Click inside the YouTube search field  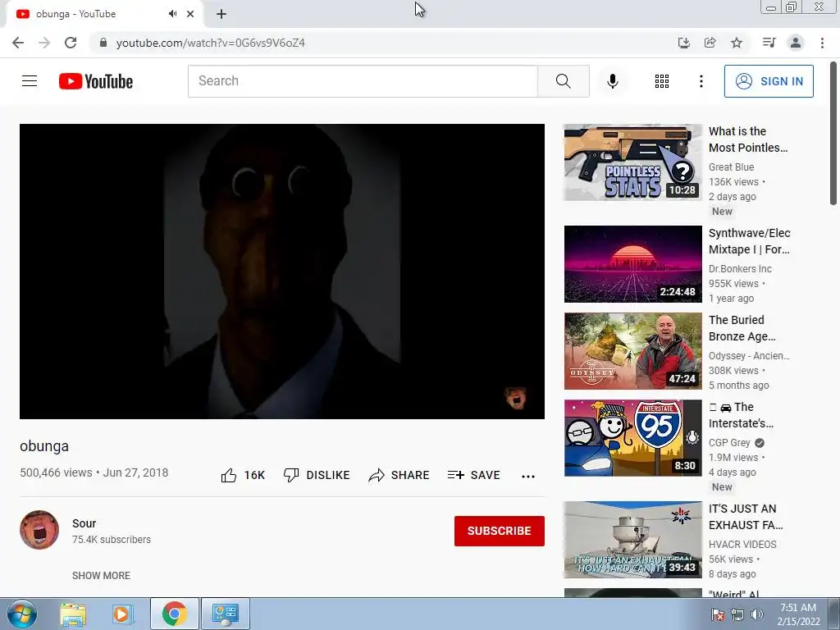[x=363, y=81]
